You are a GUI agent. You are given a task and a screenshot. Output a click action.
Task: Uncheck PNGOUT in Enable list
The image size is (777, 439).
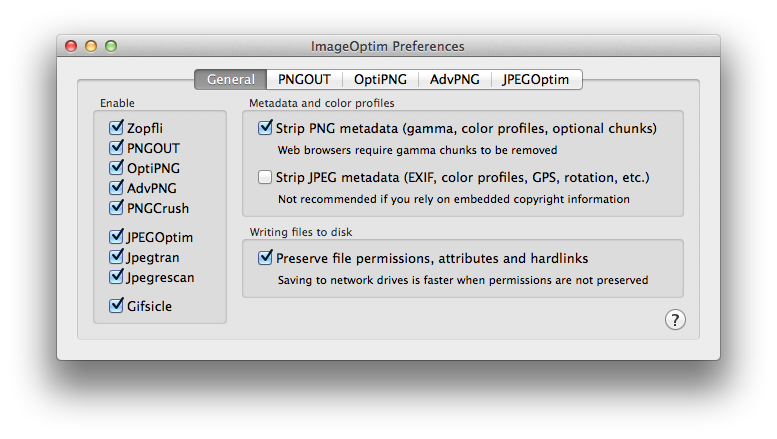tap(116, 147)
